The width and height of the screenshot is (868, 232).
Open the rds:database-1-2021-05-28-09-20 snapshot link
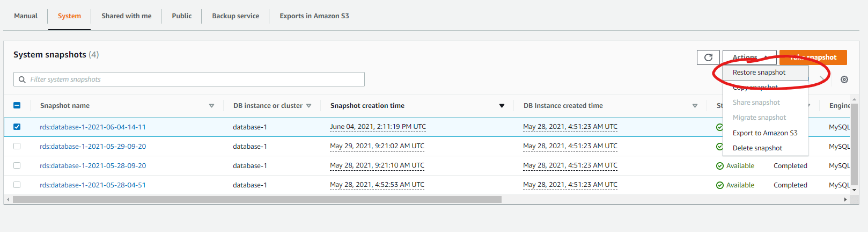click(93, 166)
